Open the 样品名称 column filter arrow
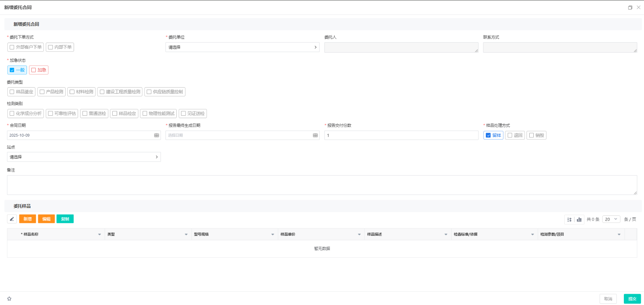Image resolution: width=644 pixels, height=305 pixels. pos(99,234)
